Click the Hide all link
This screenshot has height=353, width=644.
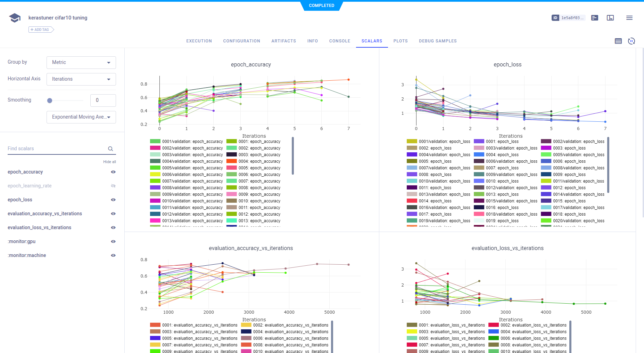tap(109, 162)
